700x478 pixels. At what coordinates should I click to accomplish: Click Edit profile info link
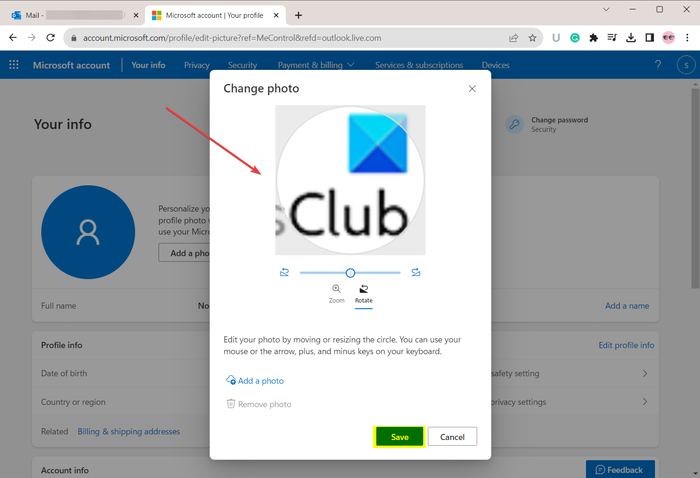pyautogui.click(x=626, y=345)
